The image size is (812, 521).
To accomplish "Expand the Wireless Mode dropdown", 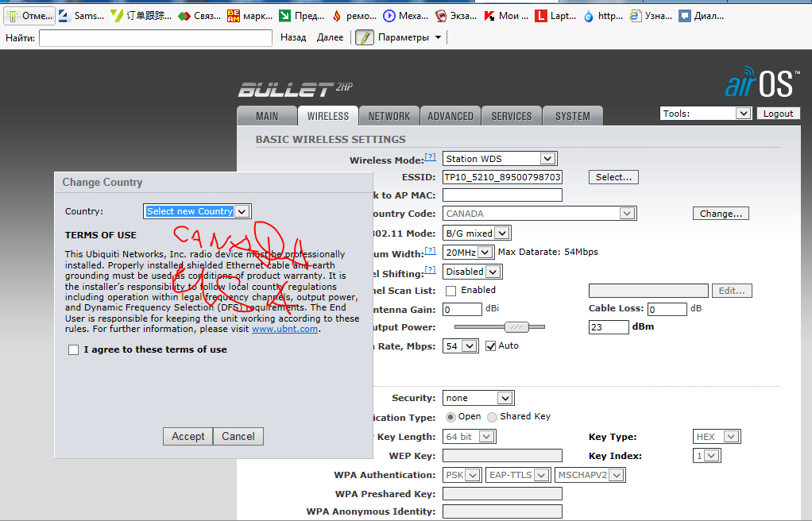I will (x=500, y=159).
